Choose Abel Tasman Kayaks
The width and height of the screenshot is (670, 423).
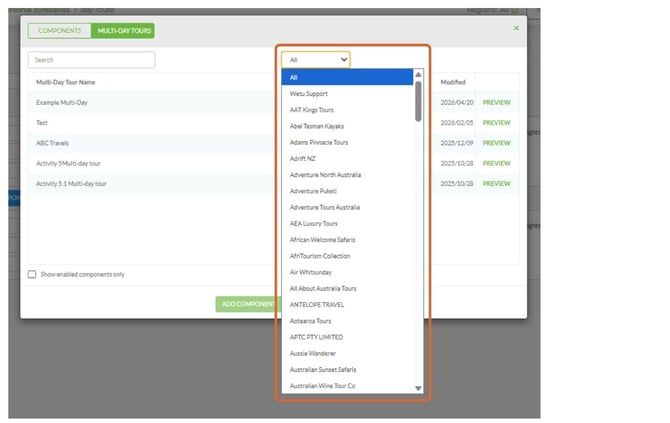point(347,126)
